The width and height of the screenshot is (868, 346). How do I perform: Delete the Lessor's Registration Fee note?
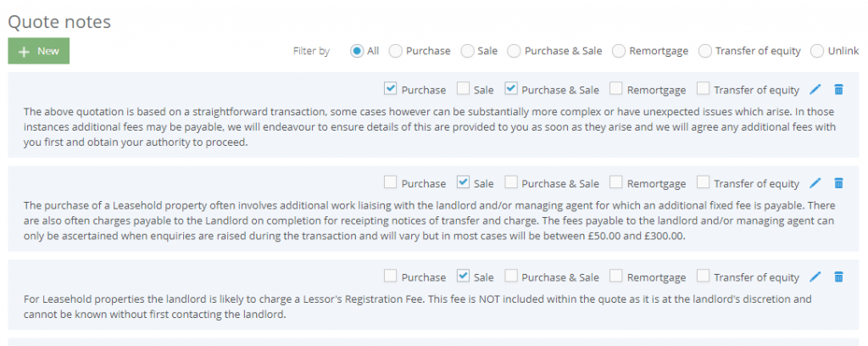tap(838, 276)
